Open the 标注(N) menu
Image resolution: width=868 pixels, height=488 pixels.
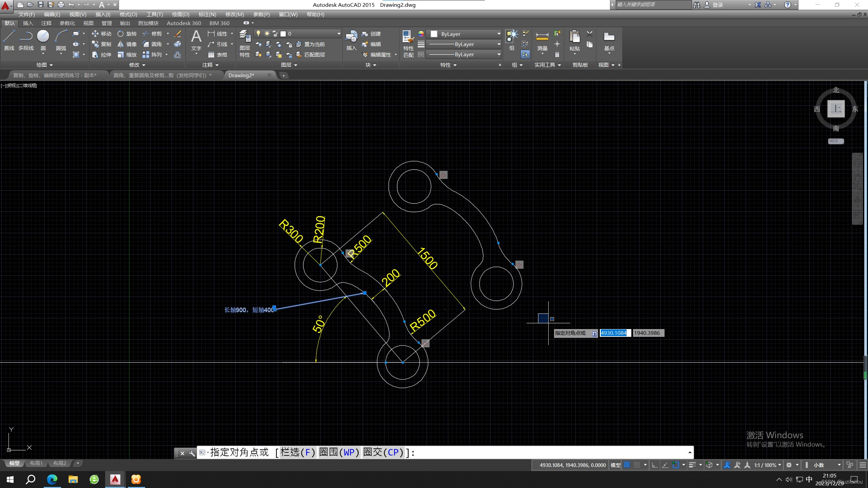[x=207, y=14]
